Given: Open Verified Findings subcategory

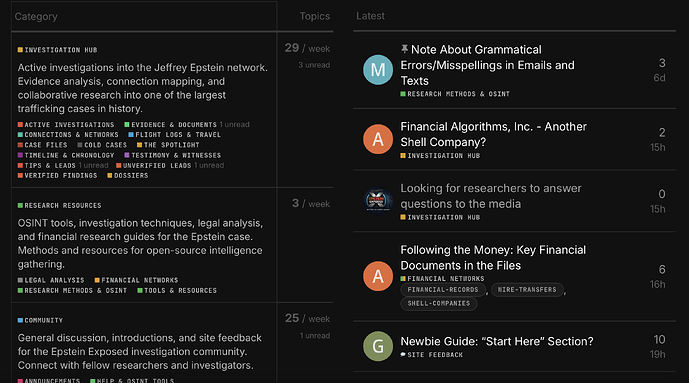Looking at the screenshot, I should pyautogui.click(x=58, y=176).
